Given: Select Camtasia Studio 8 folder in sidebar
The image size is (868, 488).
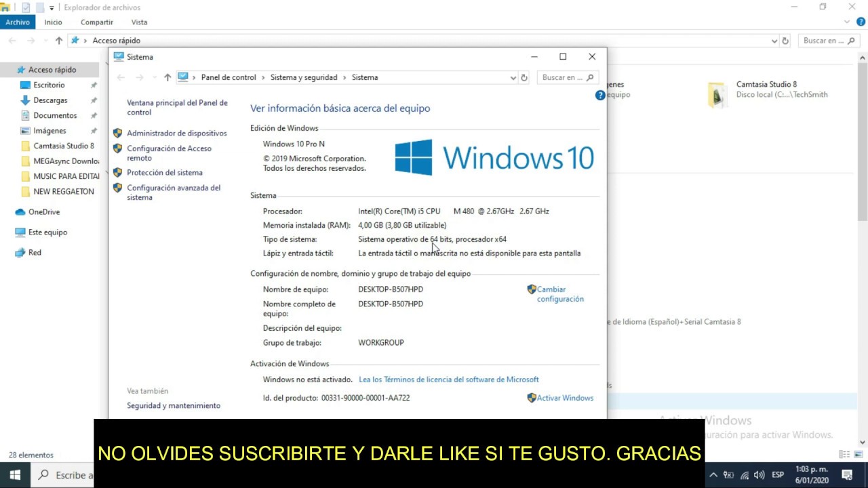Looking at the screenshot, I should (64, 146).
